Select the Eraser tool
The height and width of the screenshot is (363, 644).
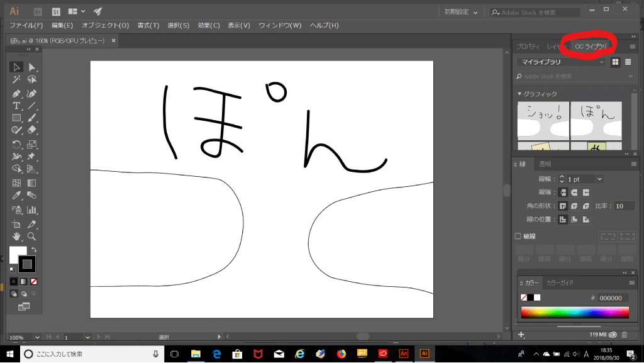tap(31, 131)
